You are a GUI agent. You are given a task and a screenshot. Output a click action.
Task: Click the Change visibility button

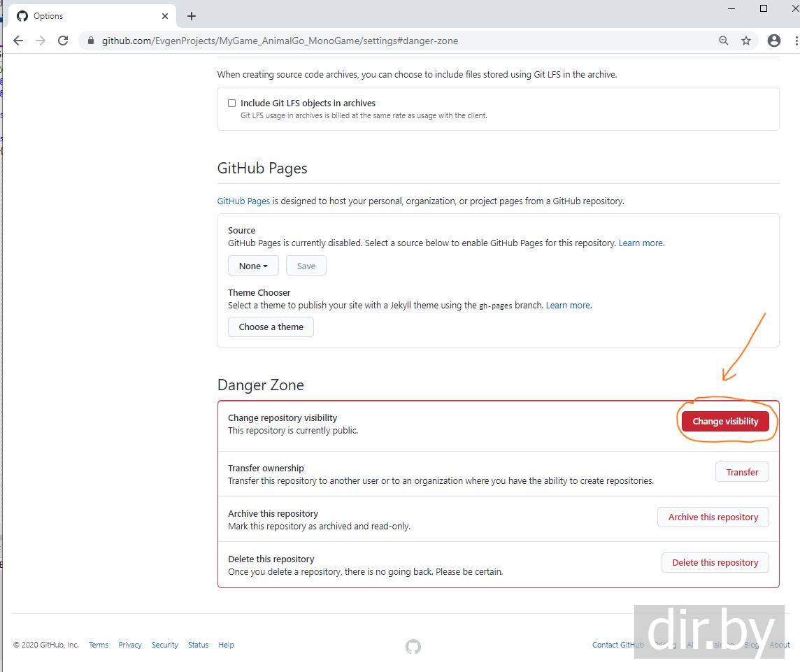coord(725,421)
